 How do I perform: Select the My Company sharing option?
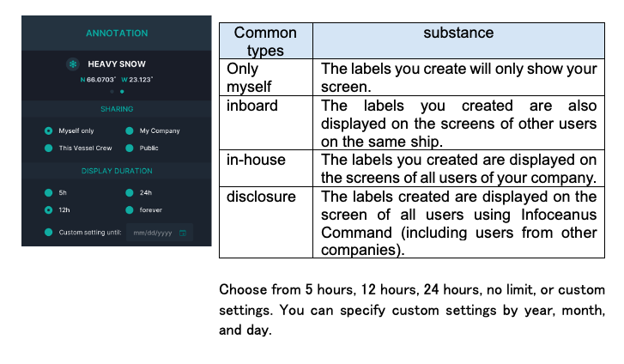130,131
